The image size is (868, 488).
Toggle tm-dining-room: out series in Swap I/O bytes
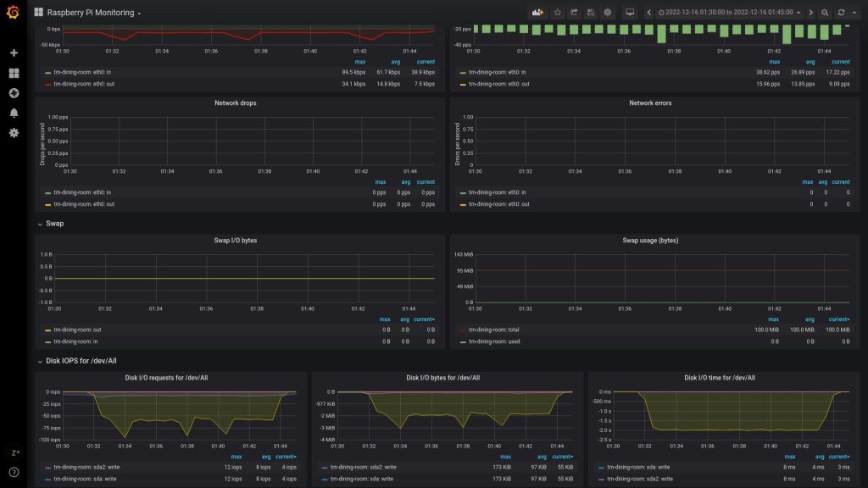tap(77, 330)
